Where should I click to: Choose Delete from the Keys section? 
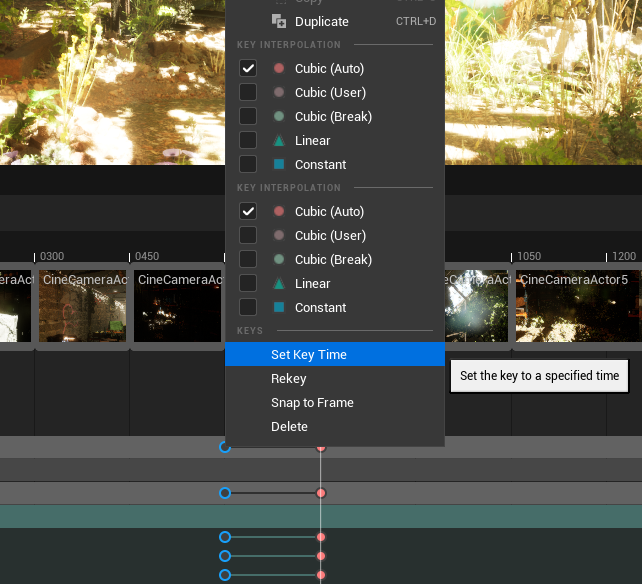pos(335,426)
